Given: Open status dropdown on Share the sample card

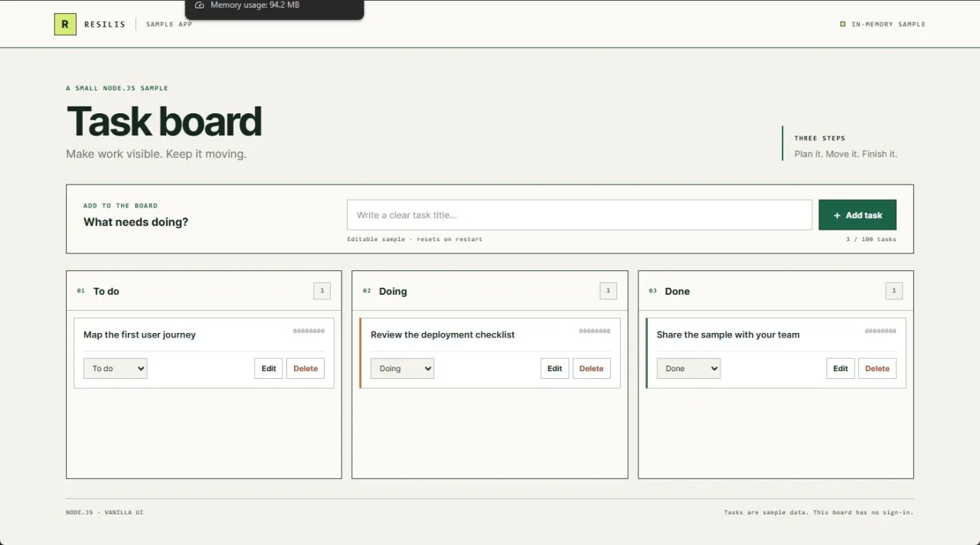Looking at the screenshot, I should click(x=688, y=368).
